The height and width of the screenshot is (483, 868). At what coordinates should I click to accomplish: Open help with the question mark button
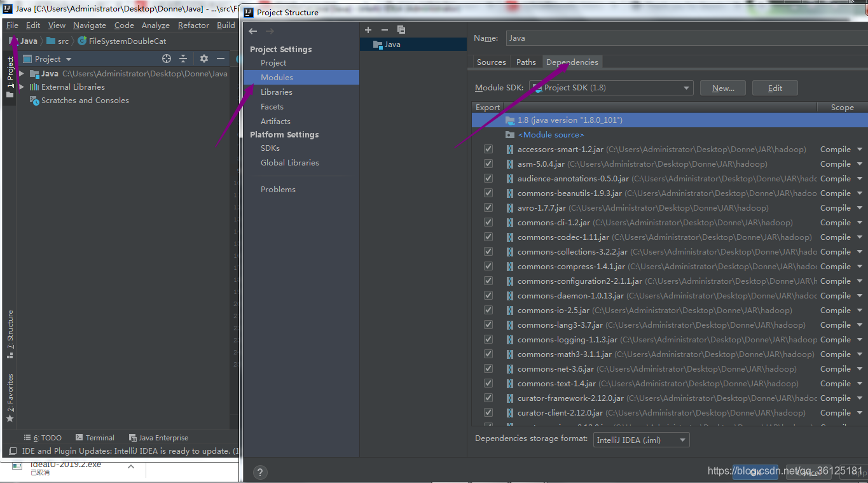(260, 472)
